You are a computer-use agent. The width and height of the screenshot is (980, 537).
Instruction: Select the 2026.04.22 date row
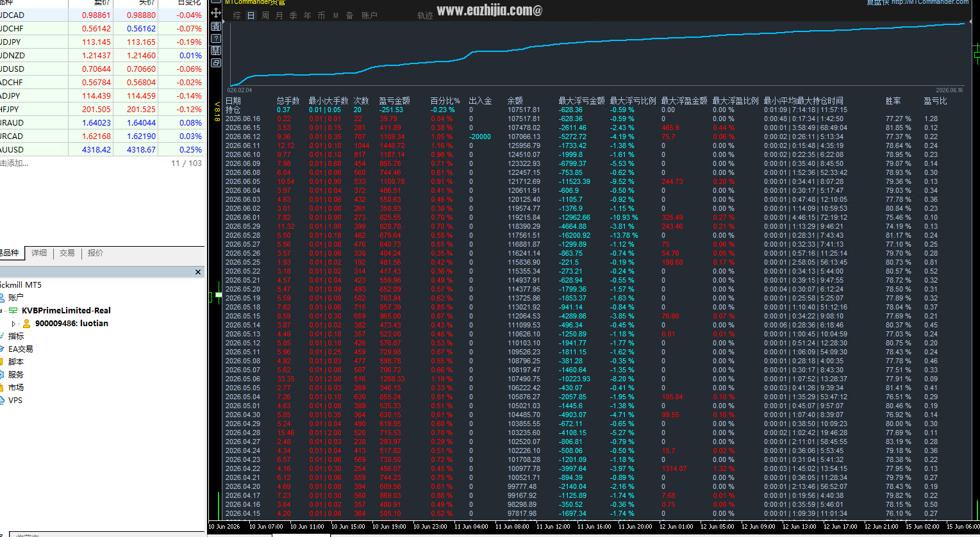(x=243, y=468)
